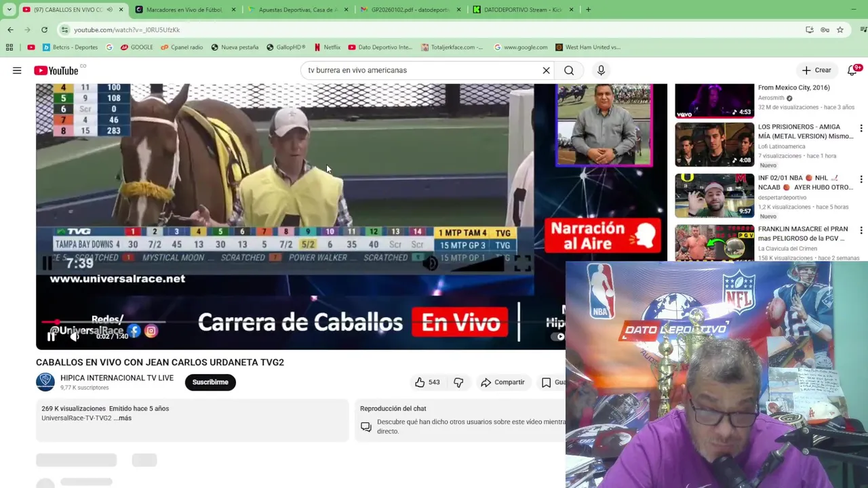Open Totaljerkface.com bookmark
The image size is (868, 488).
(x=452, y=47)
